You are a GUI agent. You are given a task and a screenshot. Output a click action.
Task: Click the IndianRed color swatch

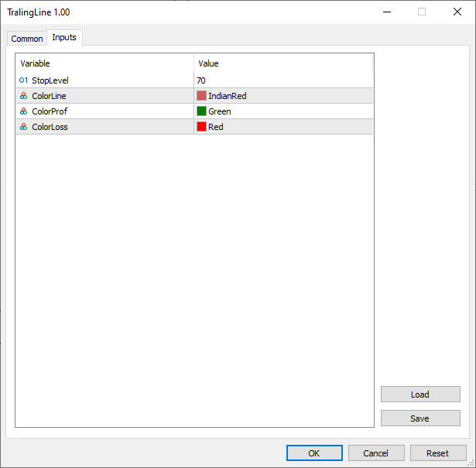pos(201,96)
